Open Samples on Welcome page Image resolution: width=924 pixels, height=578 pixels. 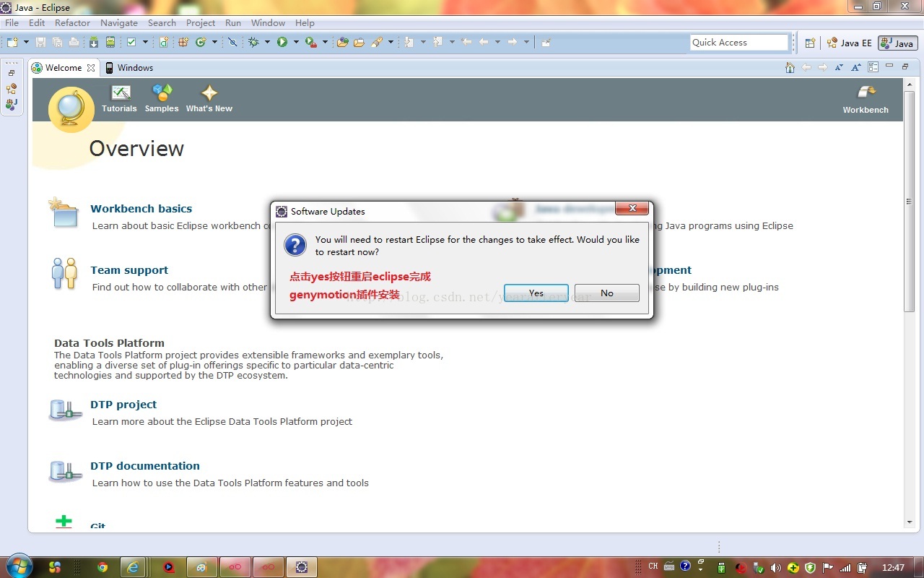(x=162, y=98)
